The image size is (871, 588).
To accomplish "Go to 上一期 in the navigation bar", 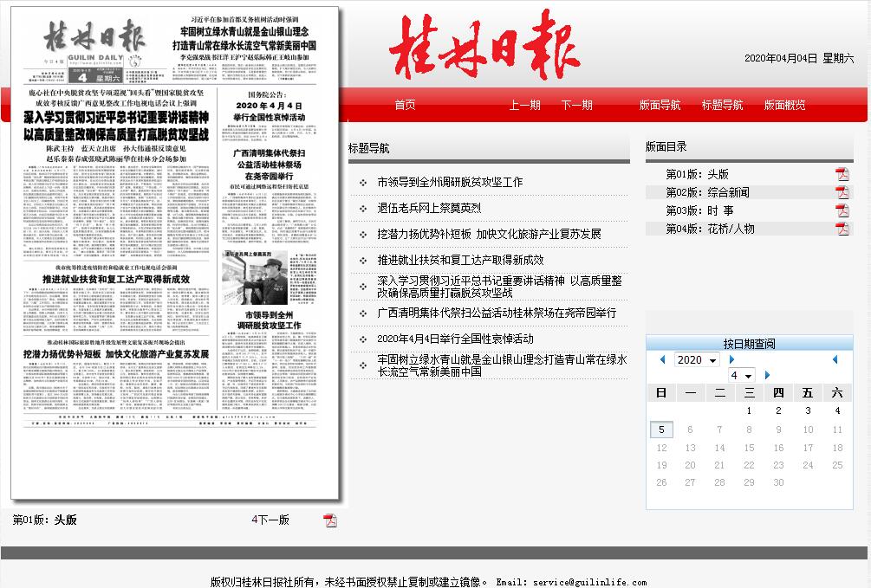I will 524,105.
